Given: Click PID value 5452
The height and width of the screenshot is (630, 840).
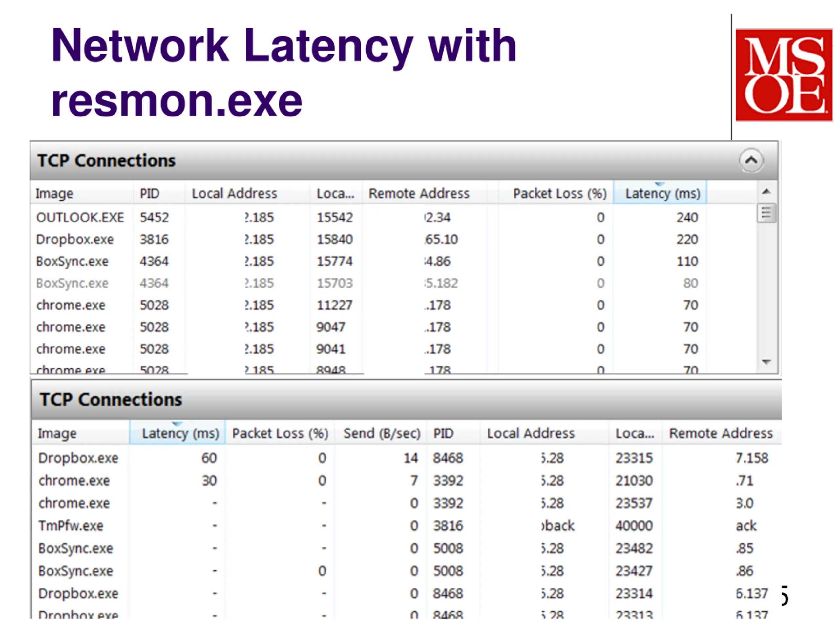Looking at the screenshot, I should coord(154,217).
